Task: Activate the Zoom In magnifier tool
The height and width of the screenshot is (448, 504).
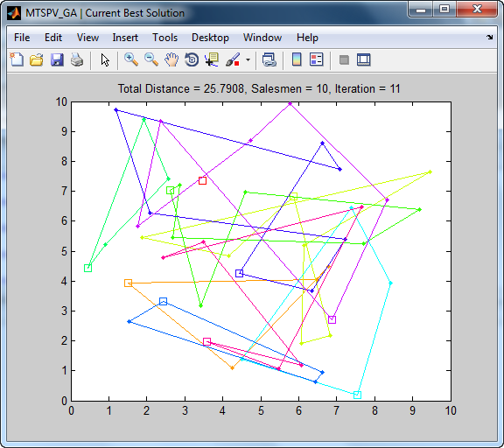Action: (x=131, y=59)
